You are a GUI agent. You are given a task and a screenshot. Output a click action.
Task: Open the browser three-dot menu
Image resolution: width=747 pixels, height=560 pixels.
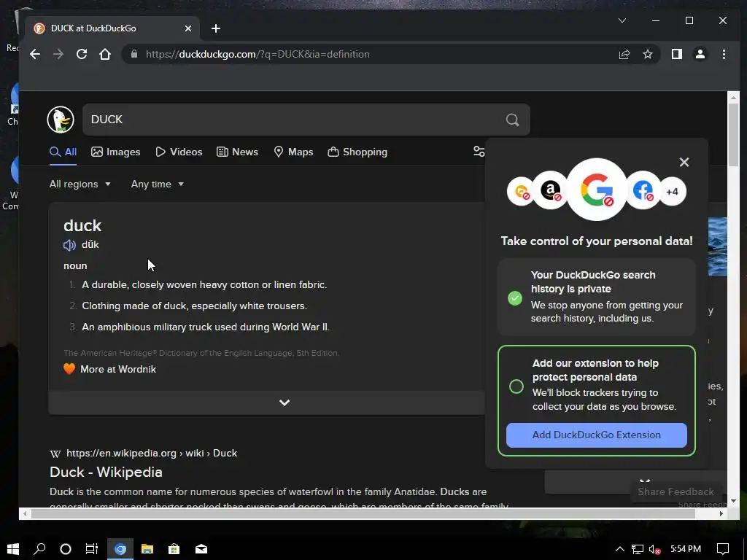(x=724, y=54)
